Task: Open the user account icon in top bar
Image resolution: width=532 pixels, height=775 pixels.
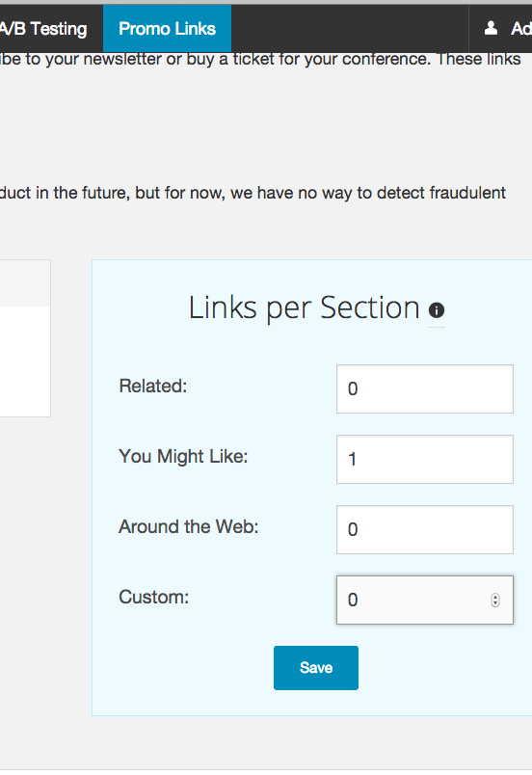Action: (491, 28)
